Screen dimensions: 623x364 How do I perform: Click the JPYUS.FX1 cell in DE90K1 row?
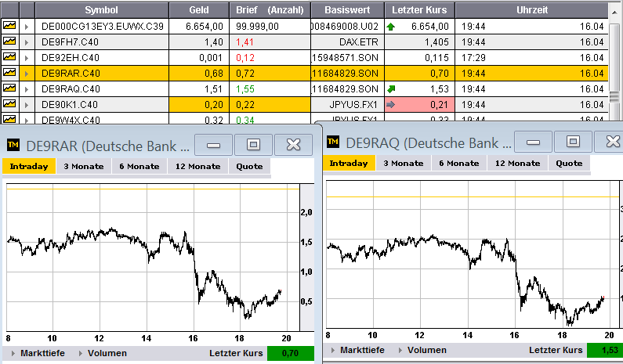347,105
